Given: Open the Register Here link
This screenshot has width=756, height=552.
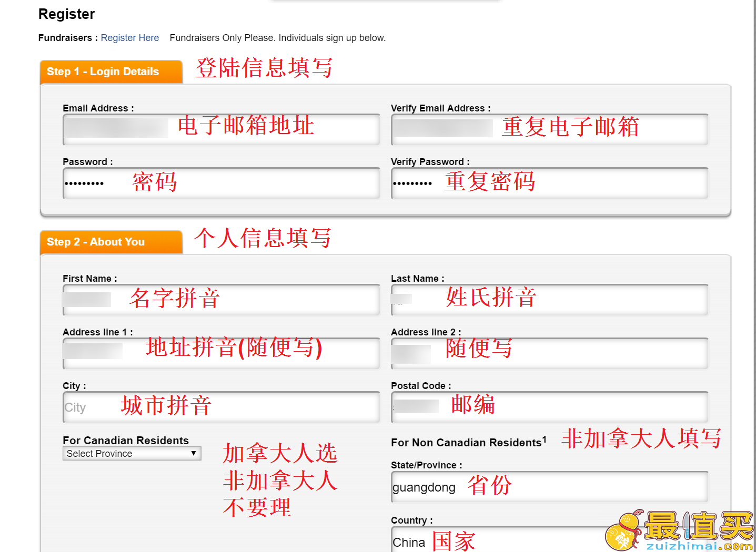Looking at the screenshot, I should point(129,38).
